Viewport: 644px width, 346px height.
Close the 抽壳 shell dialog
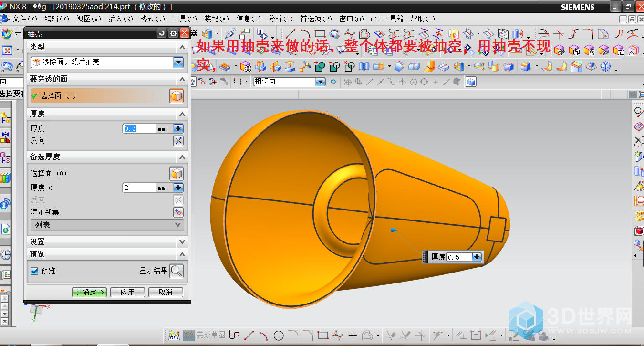pyautogui.click(x=184, y=33)
